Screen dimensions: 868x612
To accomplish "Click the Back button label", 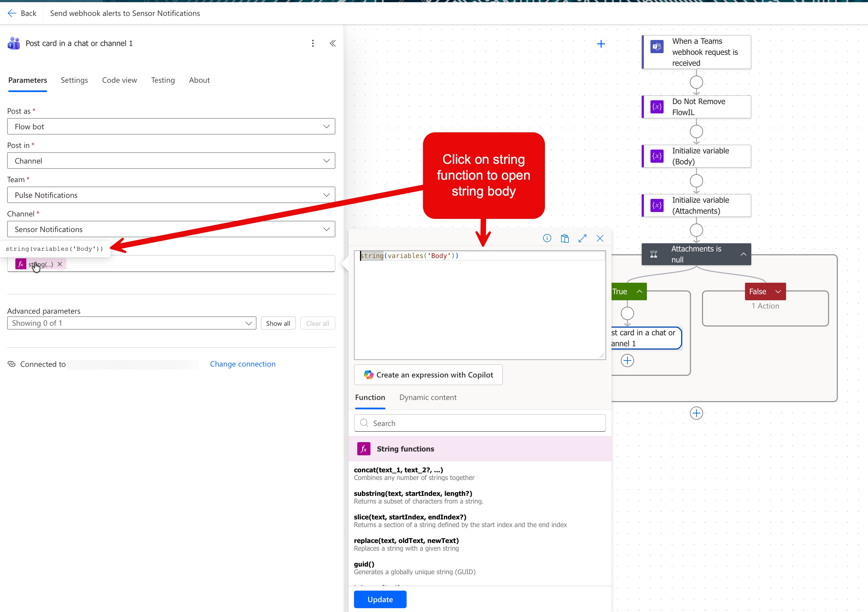I will (28, 13).
